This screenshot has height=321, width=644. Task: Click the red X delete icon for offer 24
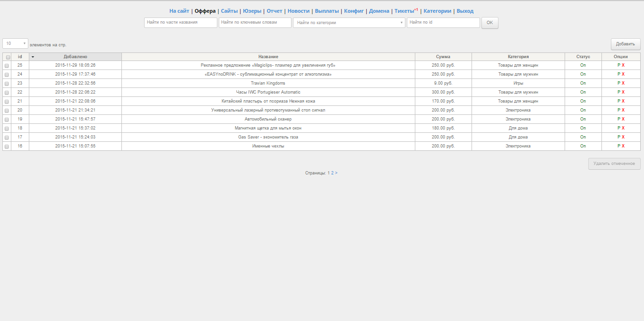pos(623,74)
